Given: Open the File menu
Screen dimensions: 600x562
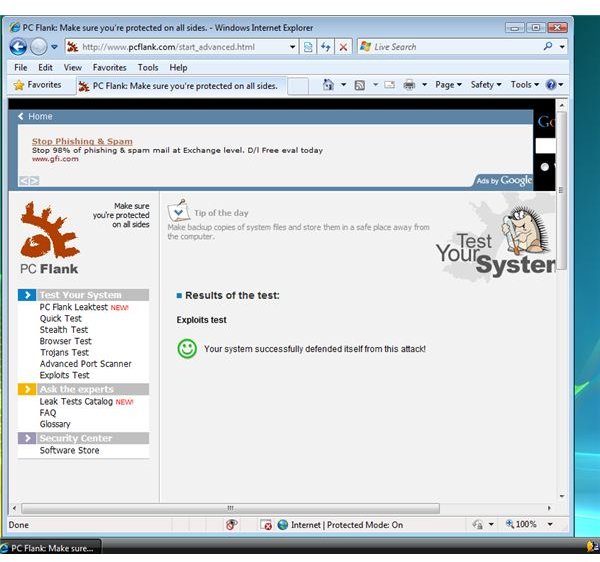Looking at the screenshot, I should (21, 67).
